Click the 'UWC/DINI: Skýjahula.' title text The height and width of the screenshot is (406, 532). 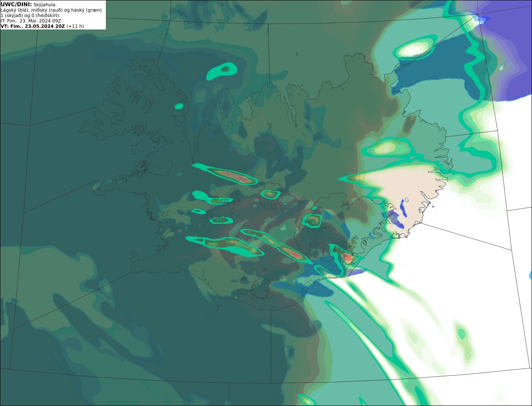click(29, 5)
